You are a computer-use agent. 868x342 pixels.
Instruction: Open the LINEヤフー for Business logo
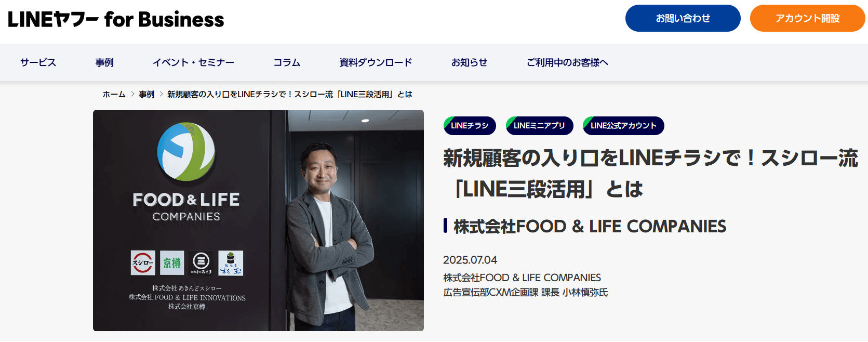coord(116,19)
